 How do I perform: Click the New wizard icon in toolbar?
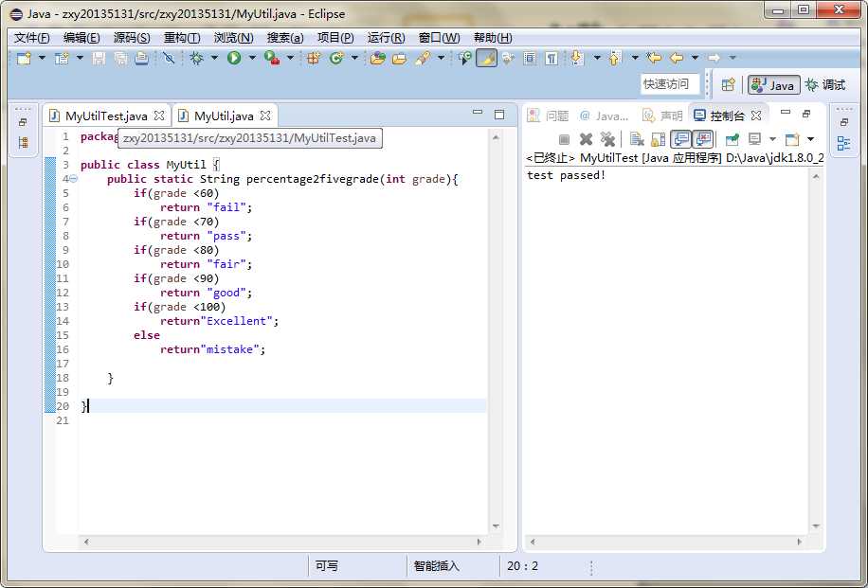tap(24, 58)
